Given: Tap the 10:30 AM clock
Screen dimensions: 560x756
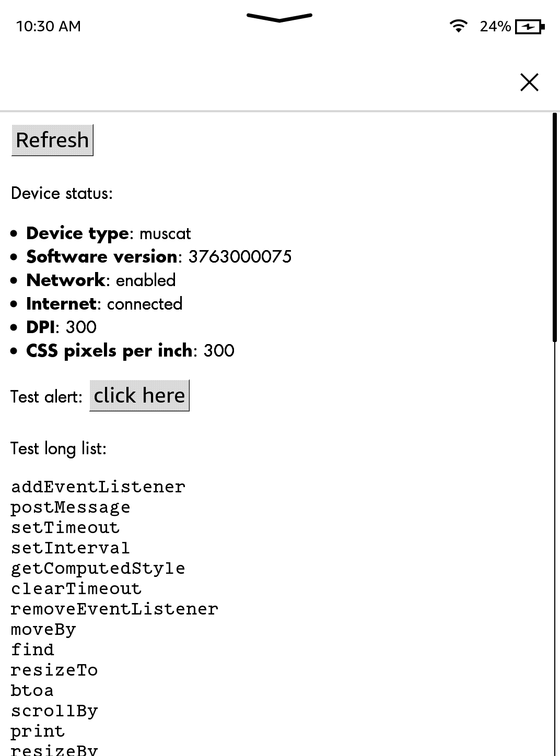Looking at the screenshot, I should tap(49, 26).
